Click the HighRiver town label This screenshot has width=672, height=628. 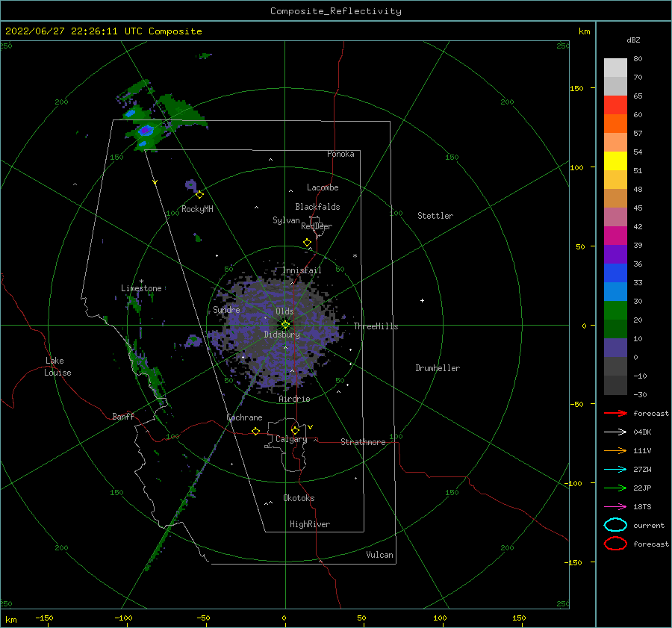click(310, 524)
